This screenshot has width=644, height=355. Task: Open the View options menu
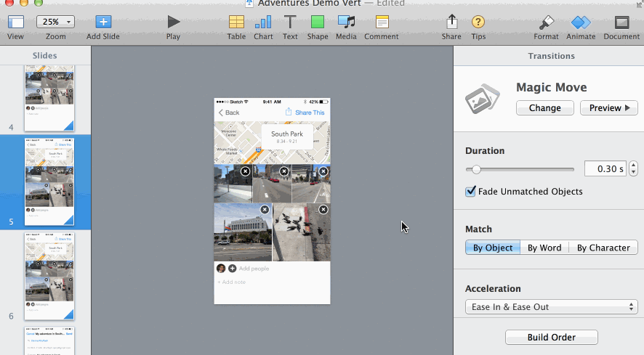(x=15, y=23)
